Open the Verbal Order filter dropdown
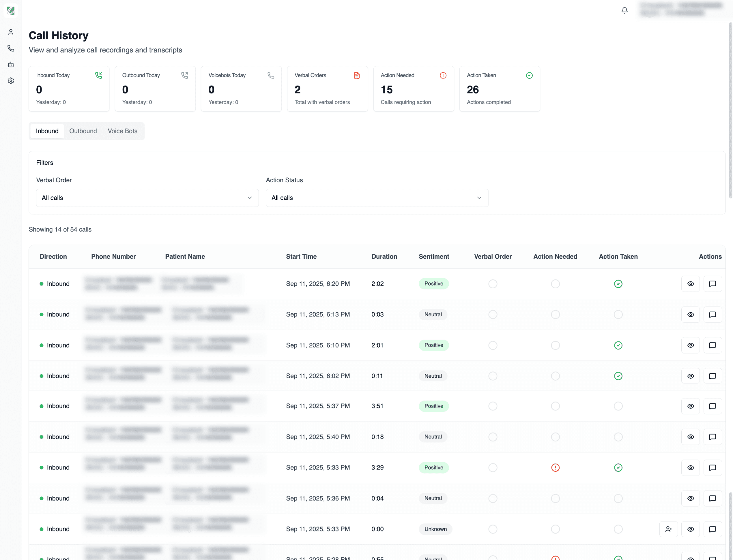The width and height of the screenshot is (733, 560). pyautogui.click(x=147, y=198)
